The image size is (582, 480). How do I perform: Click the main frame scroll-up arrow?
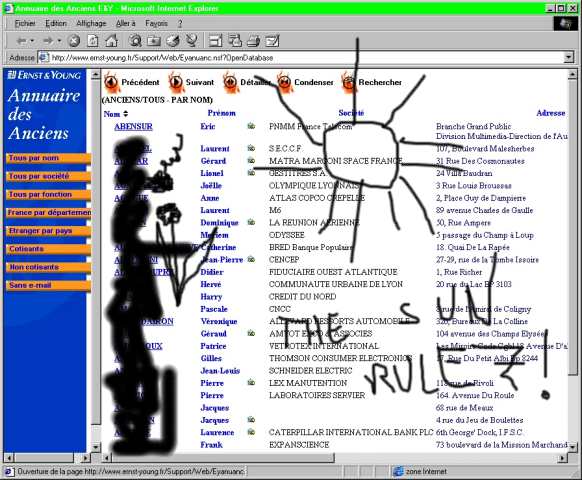pyautogui.click(x=572, y=75)
